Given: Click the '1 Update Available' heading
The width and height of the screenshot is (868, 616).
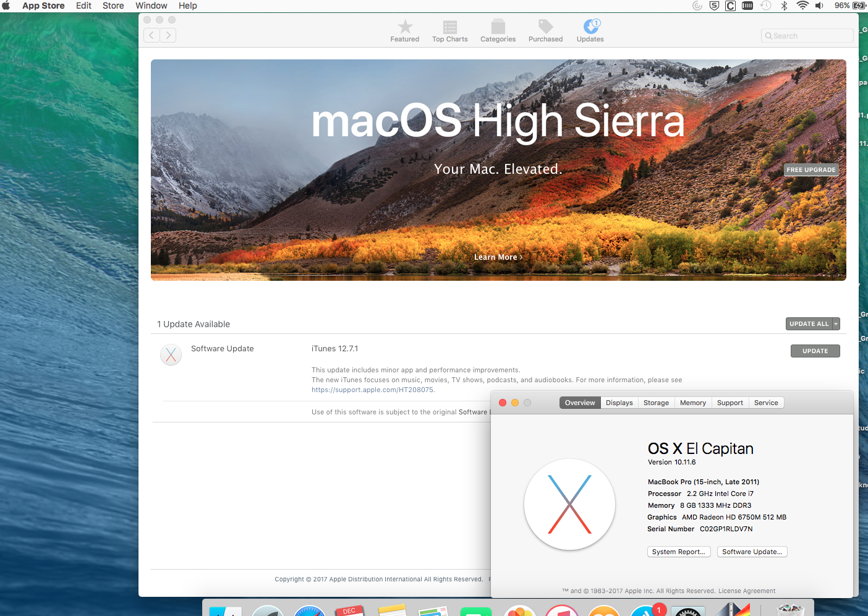Looking at the screenshot, I should pyautogui.click(x=194, y=324).
